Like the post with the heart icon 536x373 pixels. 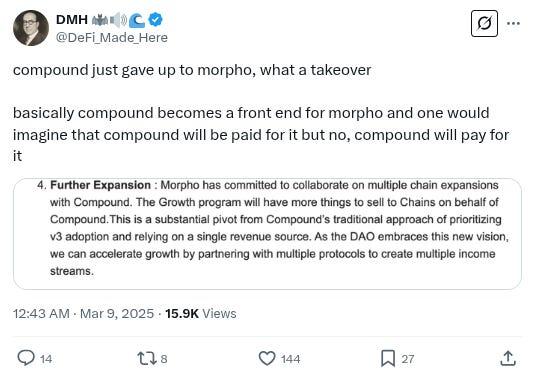coord(267,358)
